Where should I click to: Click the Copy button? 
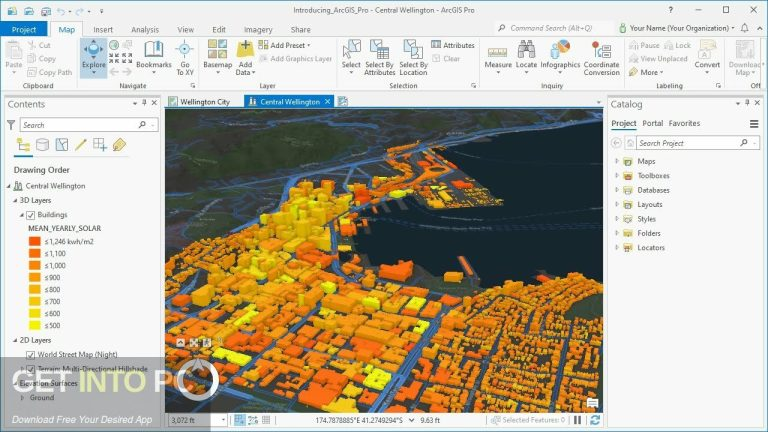42,58
